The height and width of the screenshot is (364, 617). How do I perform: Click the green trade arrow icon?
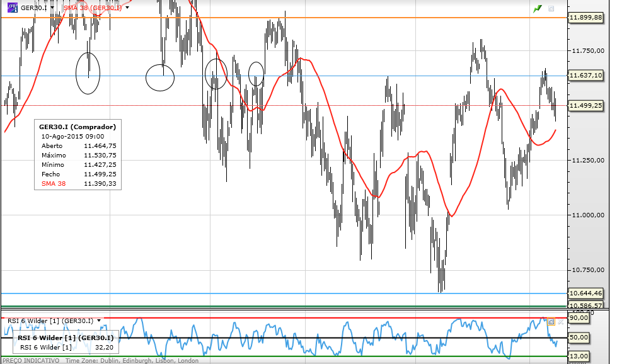click(x=538, y=8)
